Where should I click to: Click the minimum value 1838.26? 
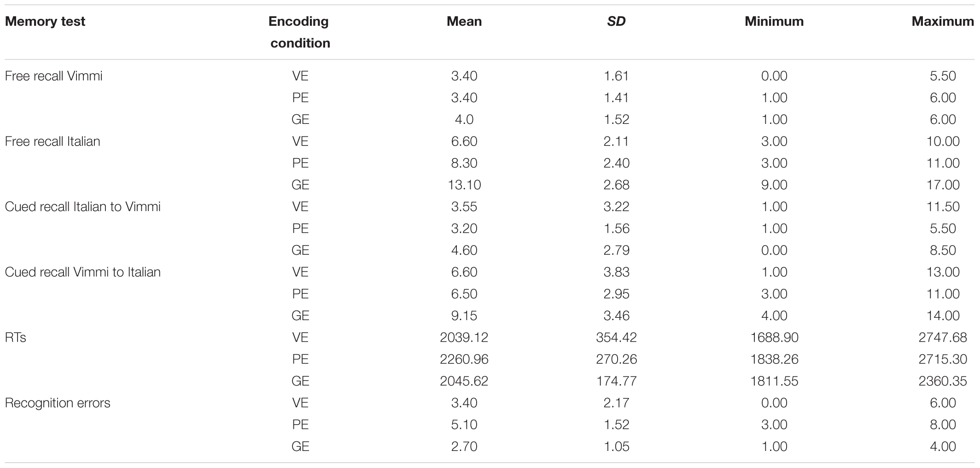click(774, 359)
